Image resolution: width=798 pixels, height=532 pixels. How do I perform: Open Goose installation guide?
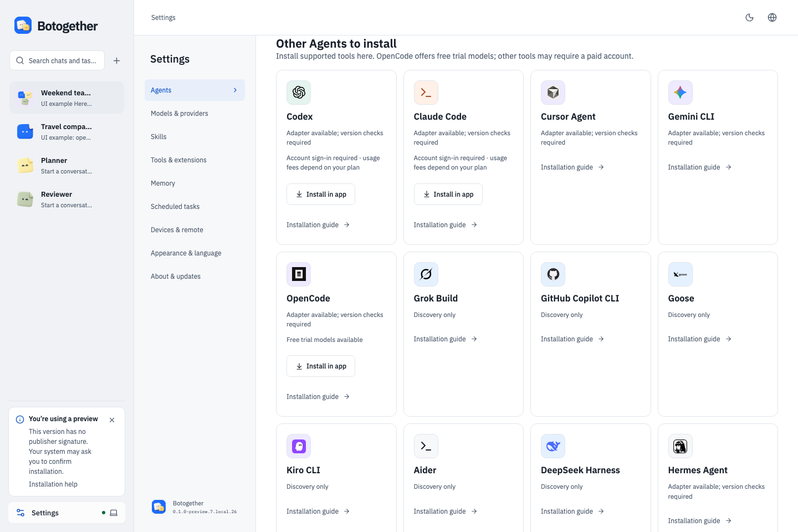point(700,339)
